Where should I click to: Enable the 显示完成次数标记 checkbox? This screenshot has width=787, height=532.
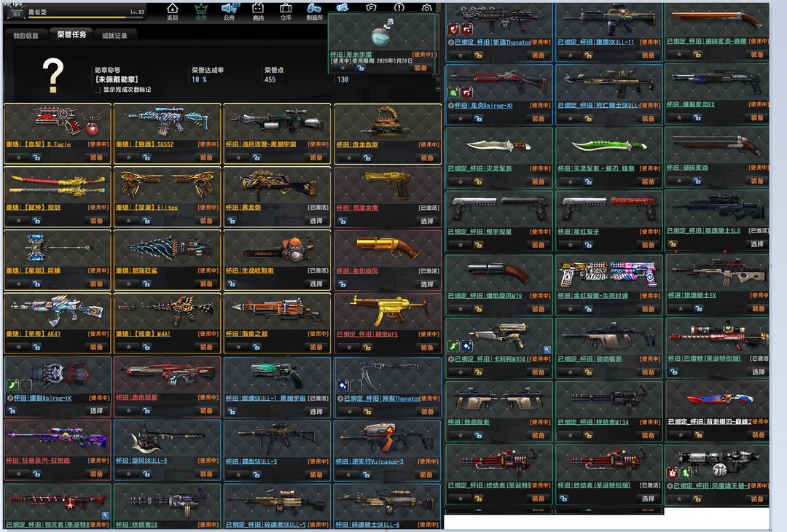click(x=98, y=90)
